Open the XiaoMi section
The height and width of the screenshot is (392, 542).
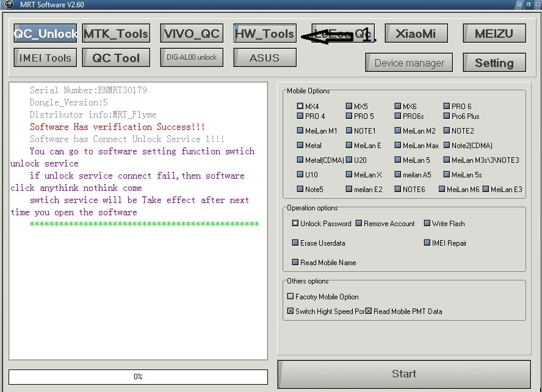tap(416, 34)
